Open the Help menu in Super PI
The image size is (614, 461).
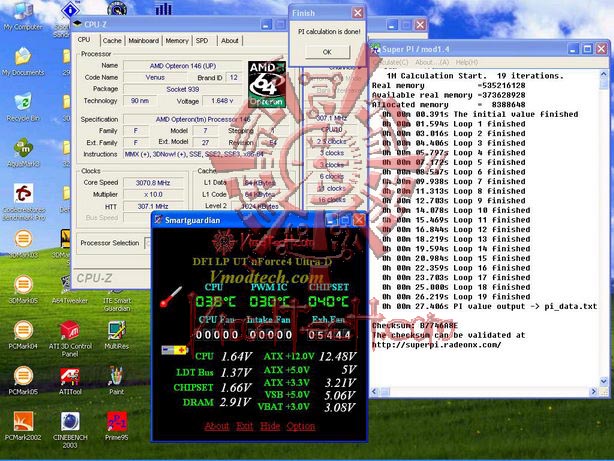[x=467, y=62]
